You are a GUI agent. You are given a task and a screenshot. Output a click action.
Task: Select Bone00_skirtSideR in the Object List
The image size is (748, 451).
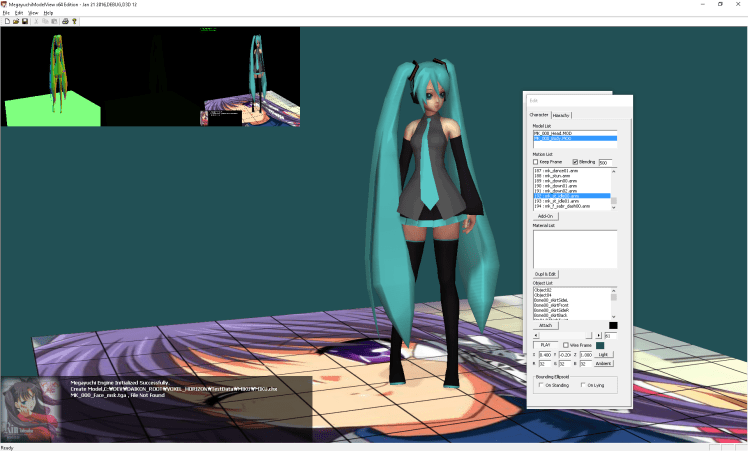(x=572, y=310)
